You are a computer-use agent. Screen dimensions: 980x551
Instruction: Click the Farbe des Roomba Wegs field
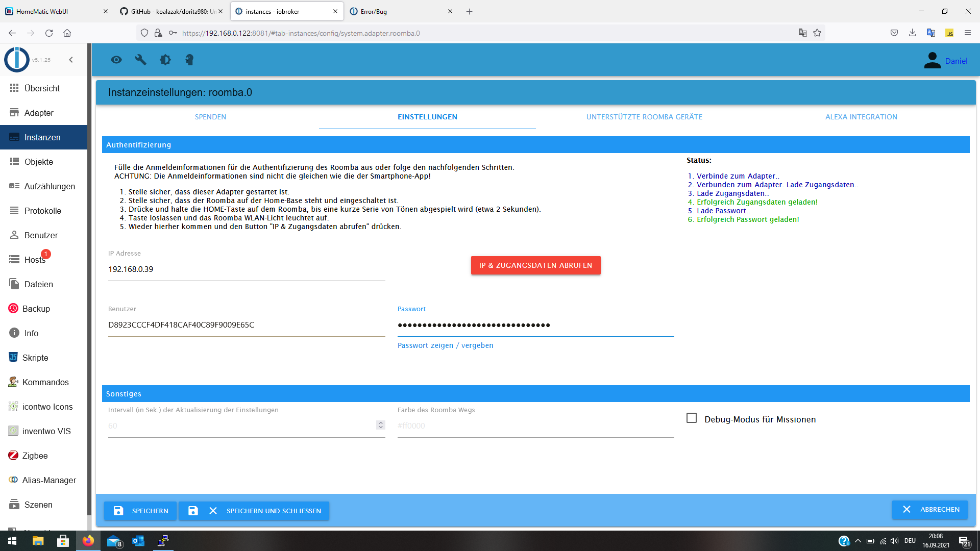(535, 425)
